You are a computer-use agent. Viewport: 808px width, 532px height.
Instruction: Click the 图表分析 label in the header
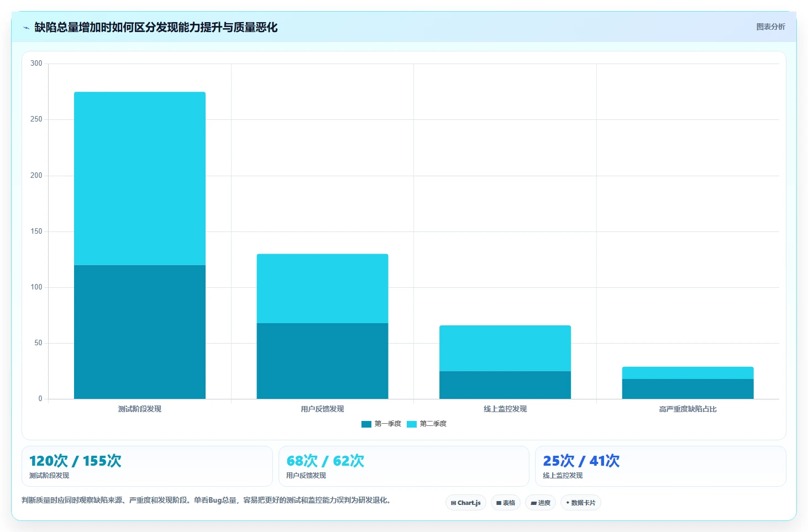click(x=770, y=27)
